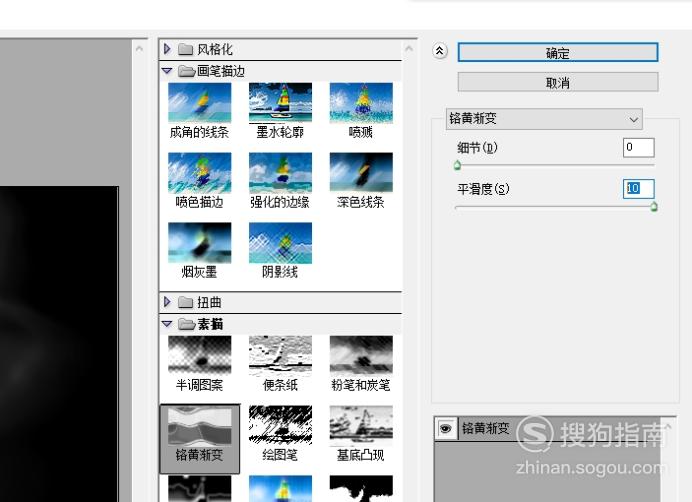Select the 绘图笔 filter thumbnail
The width and height of the screenshot is (692, 502).
pos(280,426)
